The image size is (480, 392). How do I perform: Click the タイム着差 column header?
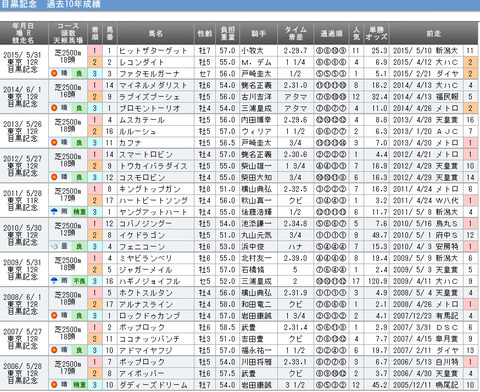point(295,33)
